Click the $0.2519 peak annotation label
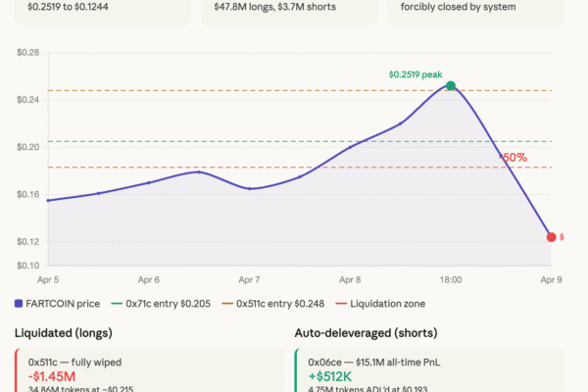This screenshot has width=588, height=392. point(417,73)
